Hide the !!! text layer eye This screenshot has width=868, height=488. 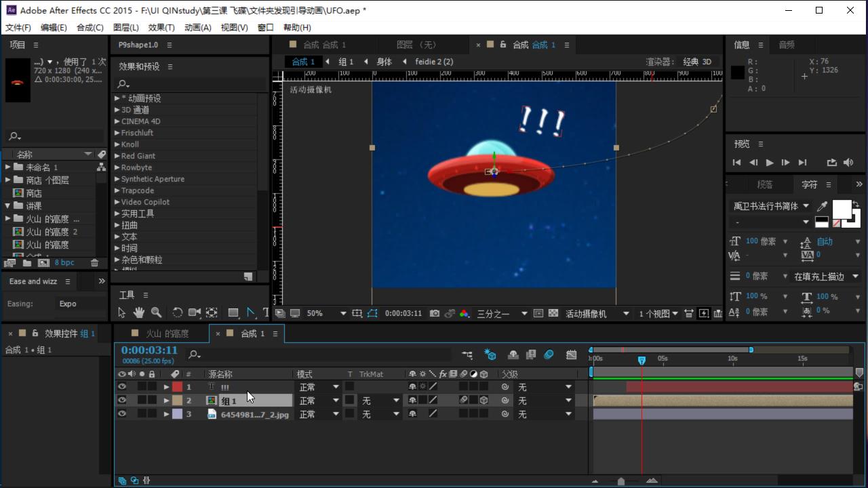click(x=122, y=387)
